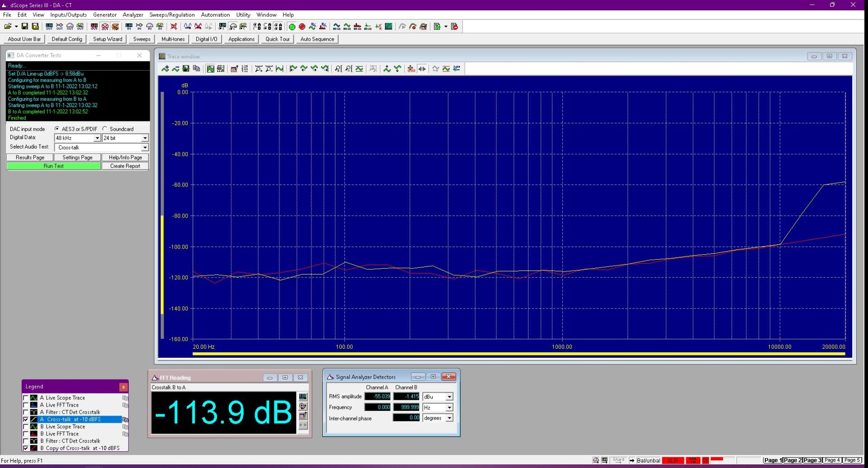Expand the arrow next to open folder icon
Viewport: 868px width, 468px height.
(x=16, y=27)
